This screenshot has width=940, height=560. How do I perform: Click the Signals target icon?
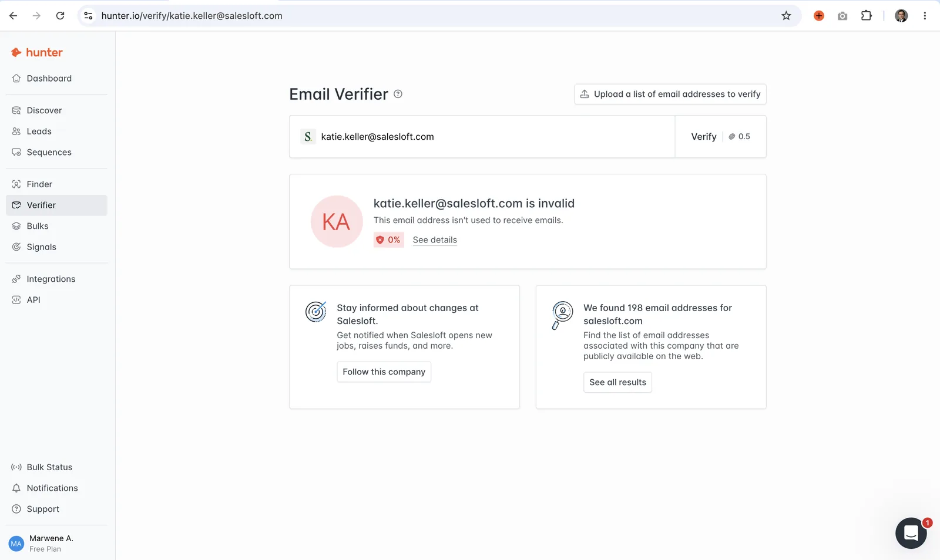coord(16,247)
